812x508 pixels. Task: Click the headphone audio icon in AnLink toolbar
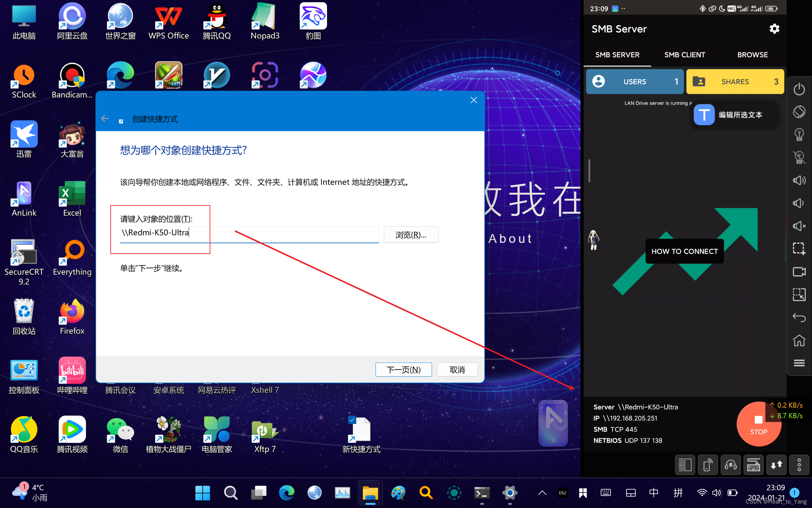730,465
